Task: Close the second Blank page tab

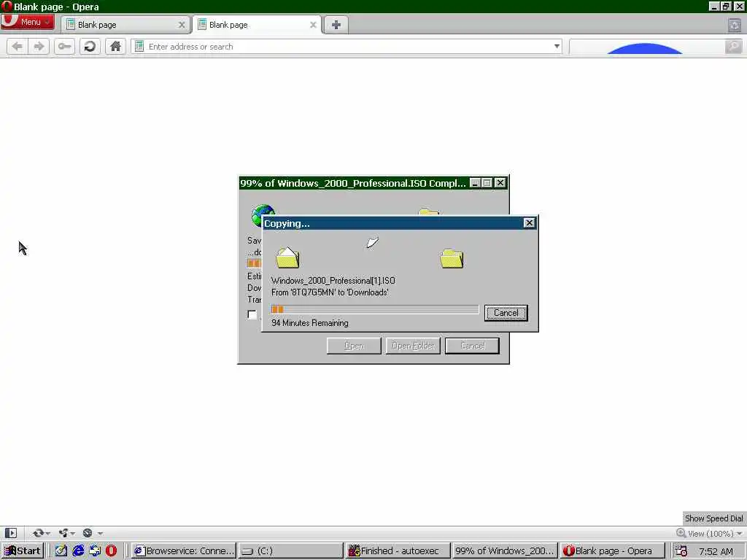Action: tap(313, 25)
